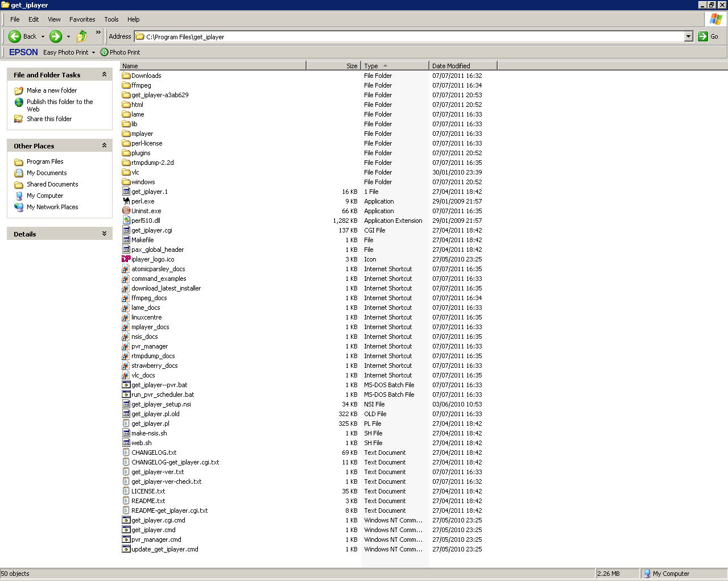728x581 pixels.
Task: Open the Address bar dropdown arrow
Action: point(688,36)
